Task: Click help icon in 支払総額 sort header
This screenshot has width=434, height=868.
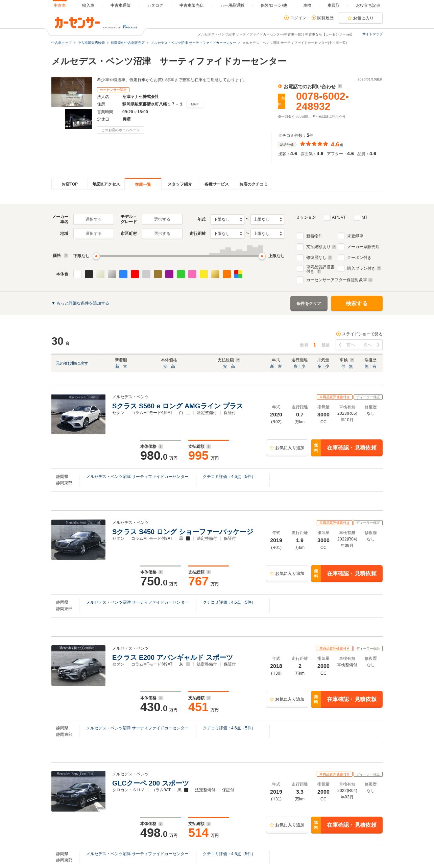Action: click(x=238, y=360)
